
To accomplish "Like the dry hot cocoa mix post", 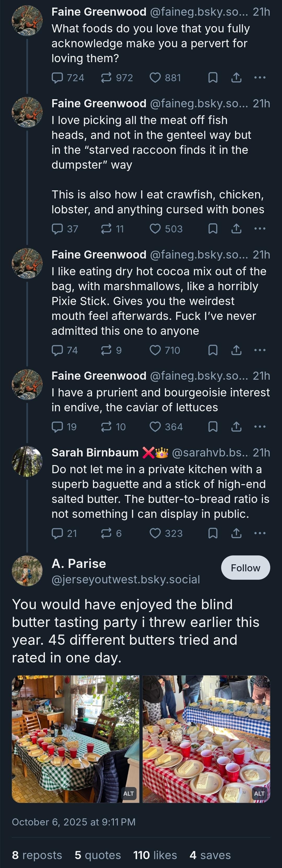I will (x=155, y=350).
